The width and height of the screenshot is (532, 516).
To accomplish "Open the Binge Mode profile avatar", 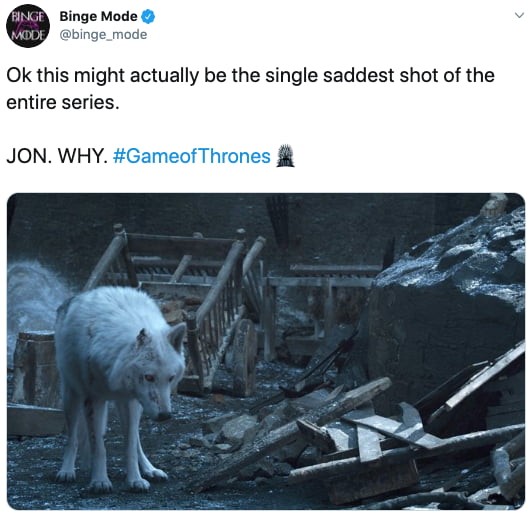I will point(28,26).
